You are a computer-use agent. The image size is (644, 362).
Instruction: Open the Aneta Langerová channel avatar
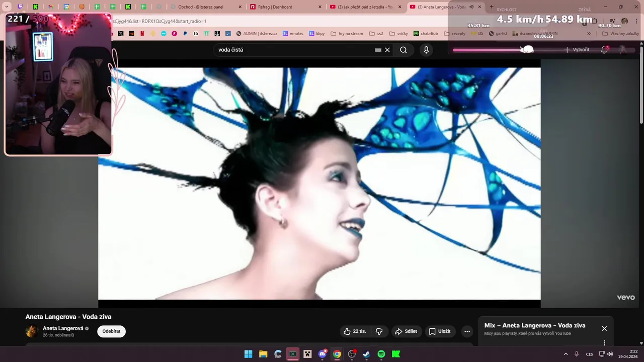(32, 331)
